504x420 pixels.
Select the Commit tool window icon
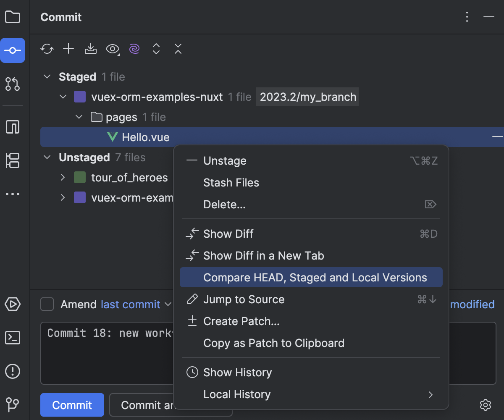point(13,50)
